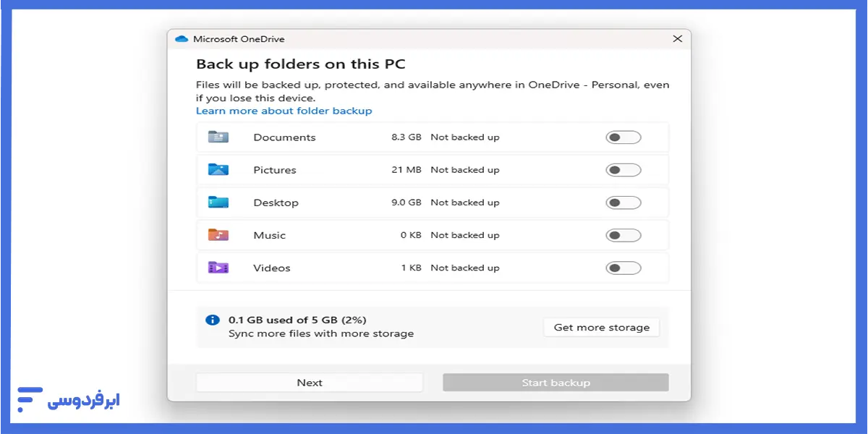
Task: Enable the Music backup toggle
Action: point(624,235)
